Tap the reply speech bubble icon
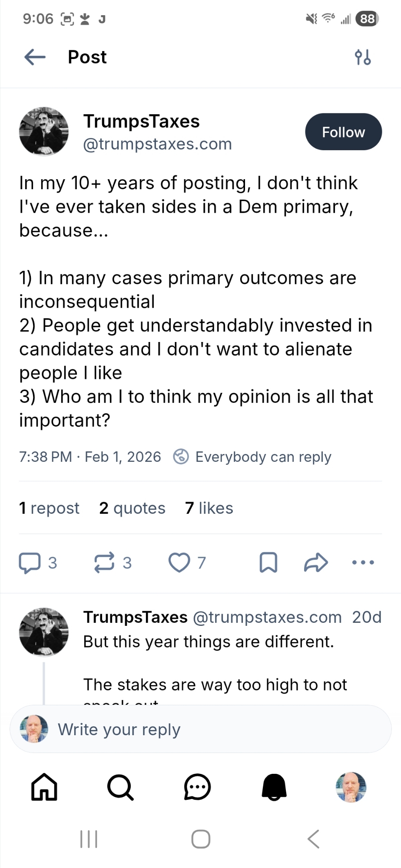The image size is (401, 868). coord(30,563)
